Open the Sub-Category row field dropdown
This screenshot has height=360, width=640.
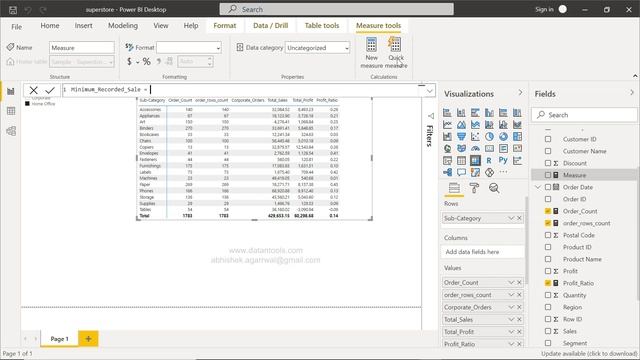coord(511,218)
